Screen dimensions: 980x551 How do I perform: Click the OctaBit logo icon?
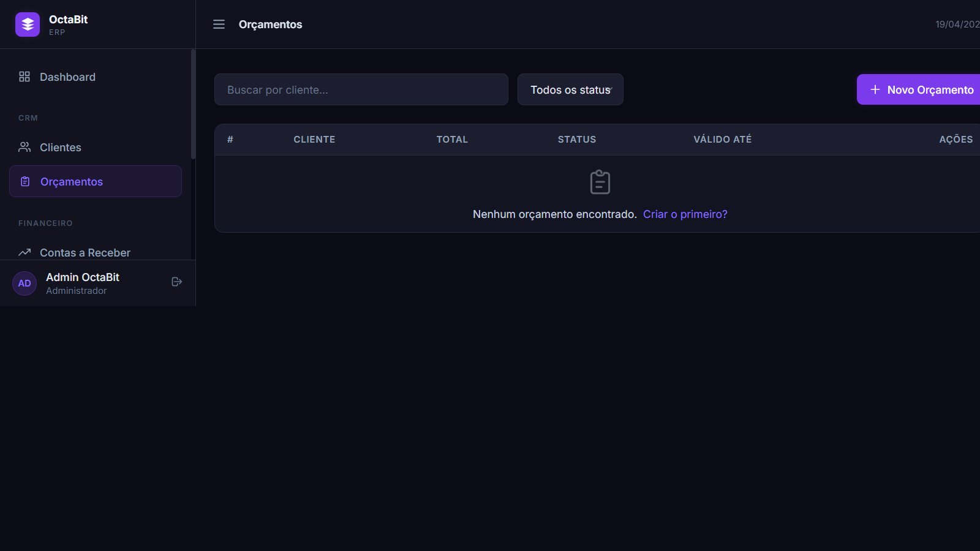[28, 24]
